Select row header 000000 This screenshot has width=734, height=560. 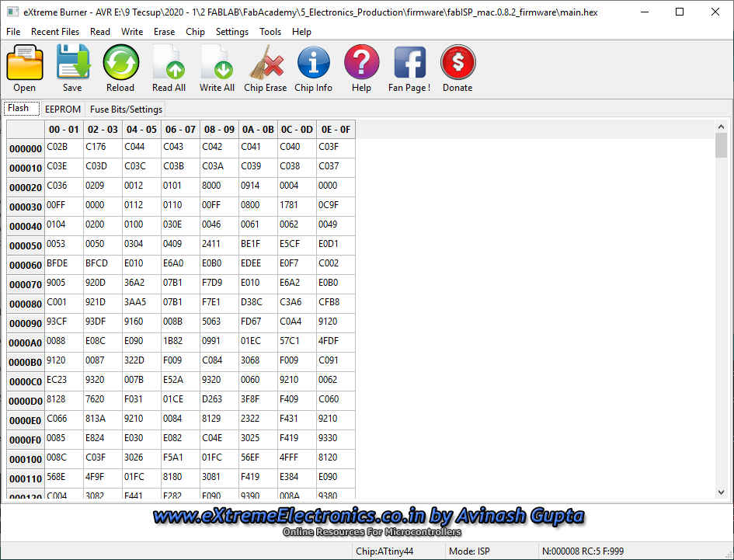point(26,149)
